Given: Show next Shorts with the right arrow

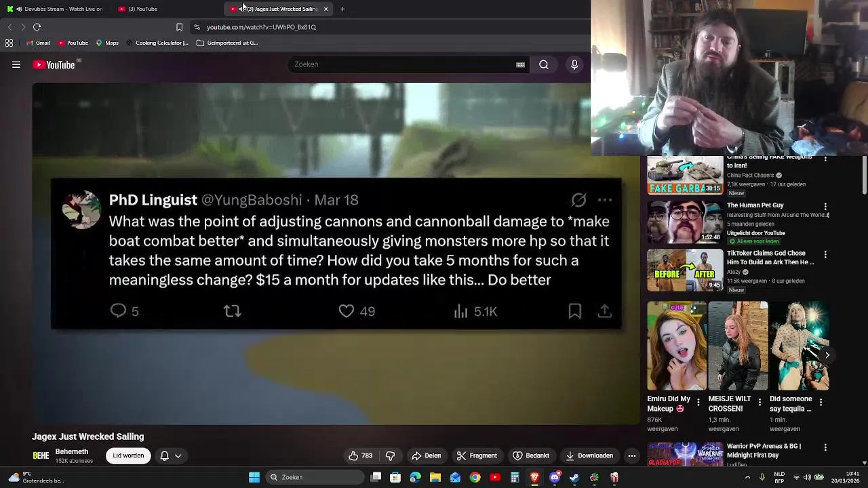Looking at the screenshot, I should pos(827,354).
